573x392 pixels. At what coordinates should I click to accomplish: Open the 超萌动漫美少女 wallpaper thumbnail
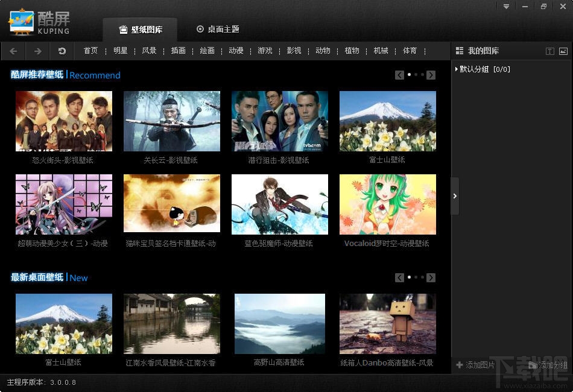tap(64, 204)
